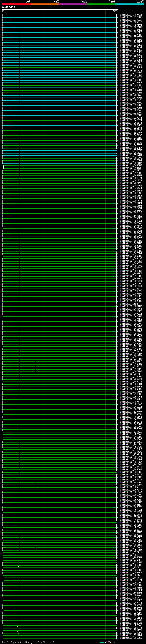Click the arrowhead ending the UniRef100_C1FL90 alignment
Image resolution: width=146 pixels, height=644 pixels.
pos(117,613)
